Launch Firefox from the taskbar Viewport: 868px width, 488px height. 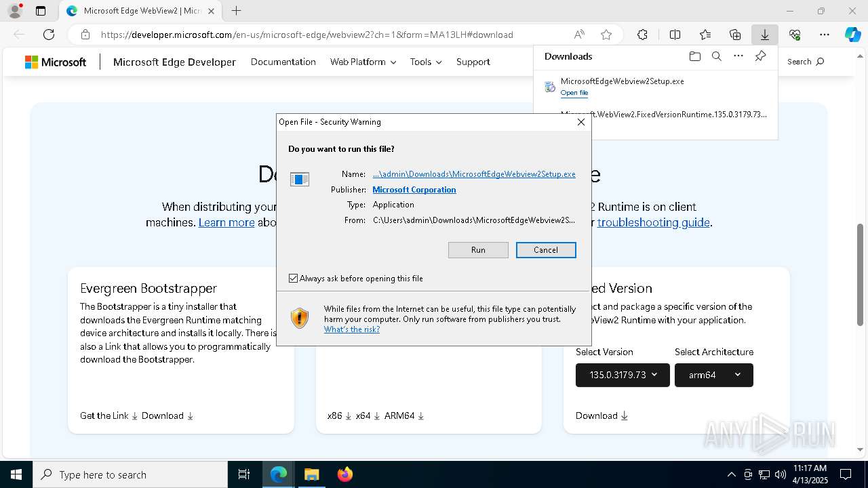click(344, 474)
